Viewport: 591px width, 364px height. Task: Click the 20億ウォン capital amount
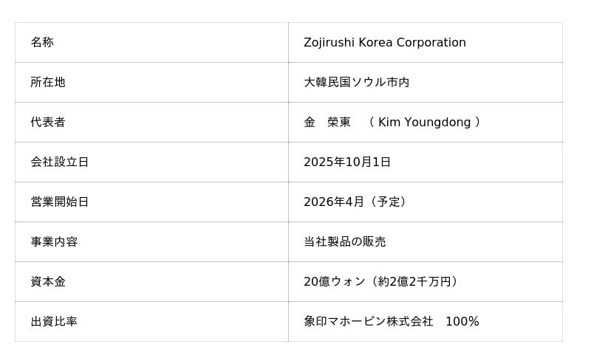(x=335, y=282)
